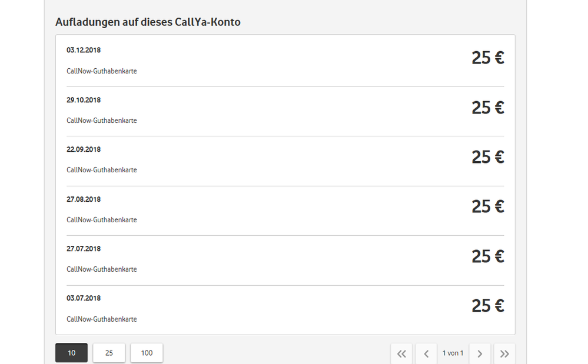Jump to the last page of top-ups
This screenshot has height=364, width=588.
504,353
